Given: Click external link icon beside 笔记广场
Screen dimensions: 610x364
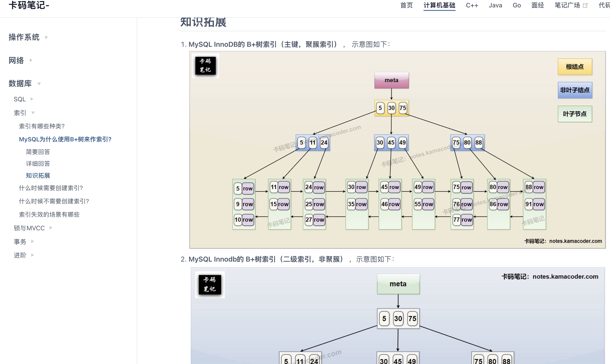Looking at the screenshot, I should coord(585,5).
